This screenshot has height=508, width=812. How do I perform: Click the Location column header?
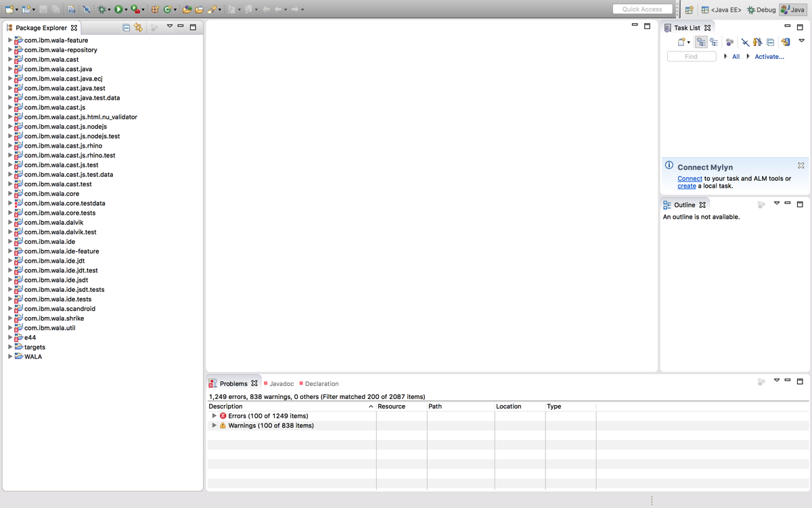[520, 406]
